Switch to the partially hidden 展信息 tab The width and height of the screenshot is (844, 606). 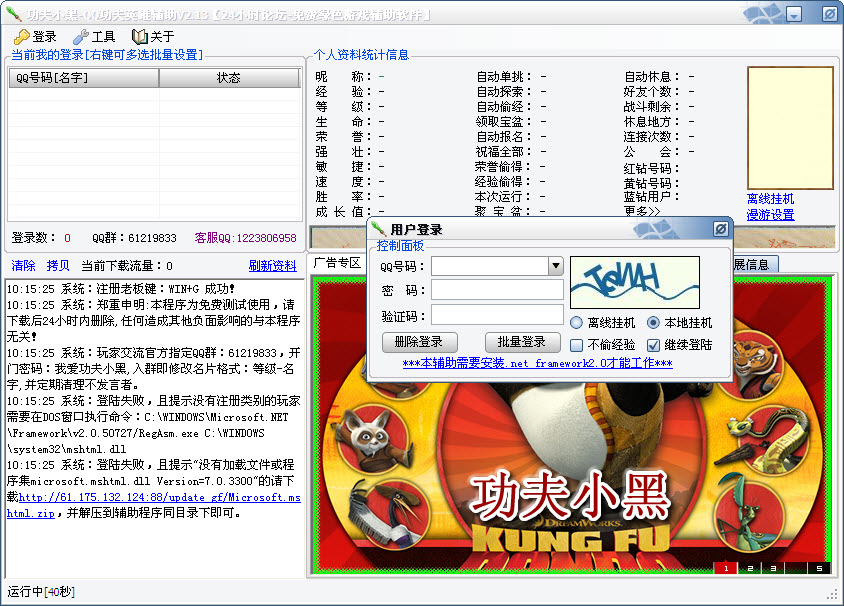[x=754, y=264]
